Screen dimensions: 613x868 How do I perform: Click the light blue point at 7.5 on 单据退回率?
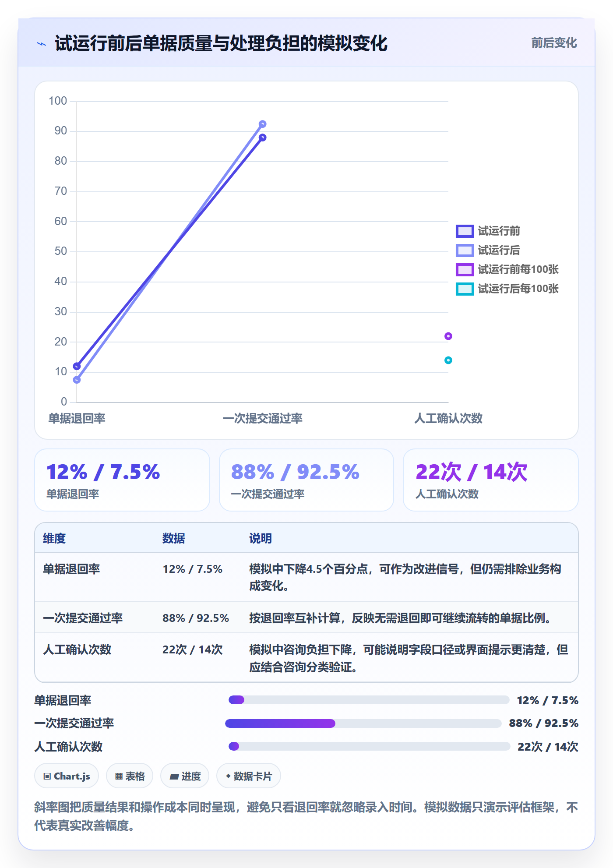(77, 380)
